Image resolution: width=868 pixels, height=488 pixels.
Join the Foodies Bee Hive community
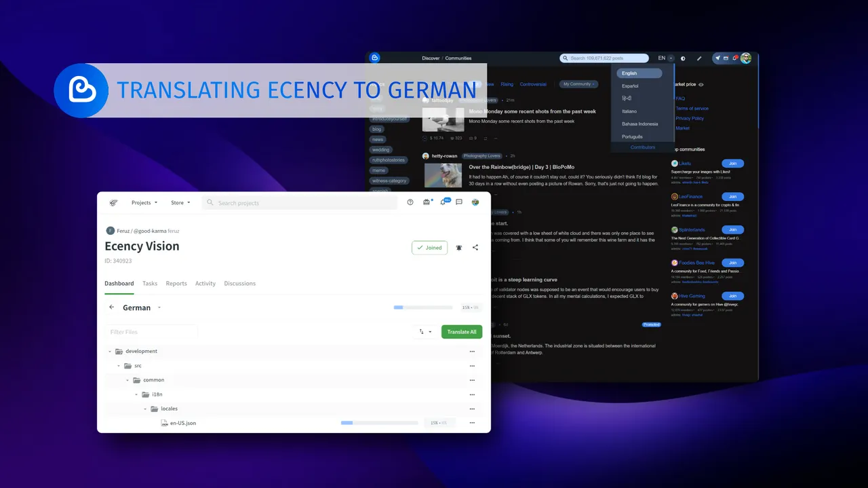tap(732, 263)
